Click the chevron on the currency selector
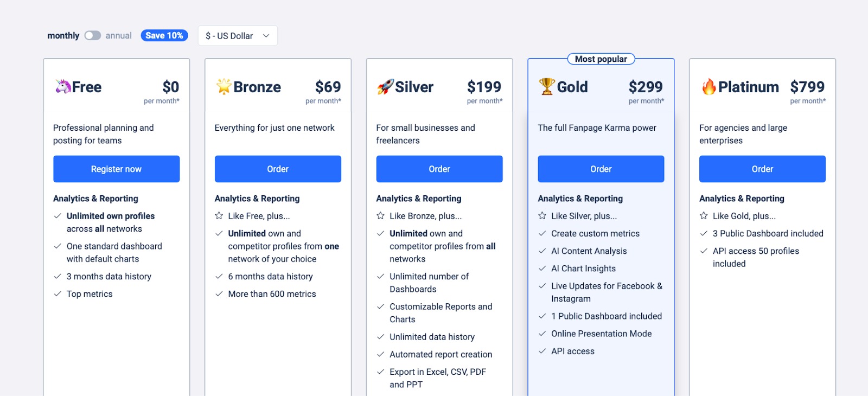 (x=266, y=35)
